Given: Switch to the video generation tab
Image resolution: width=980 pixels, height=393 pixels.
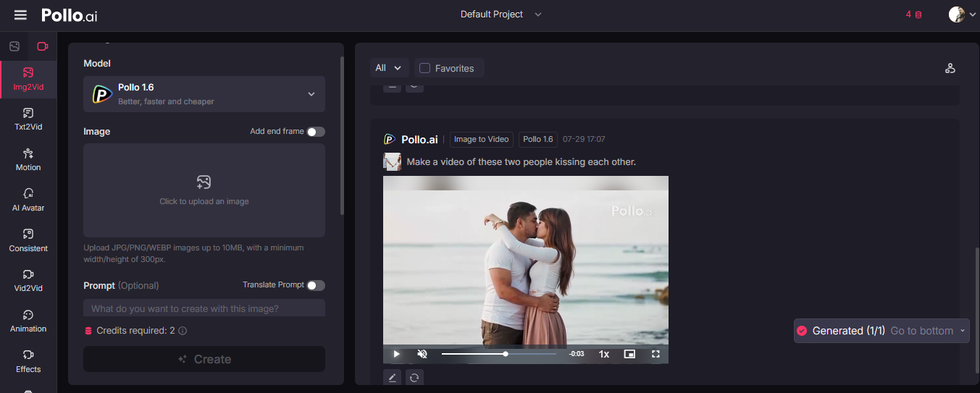Looking at the screenshot, I should pos(43,46).
